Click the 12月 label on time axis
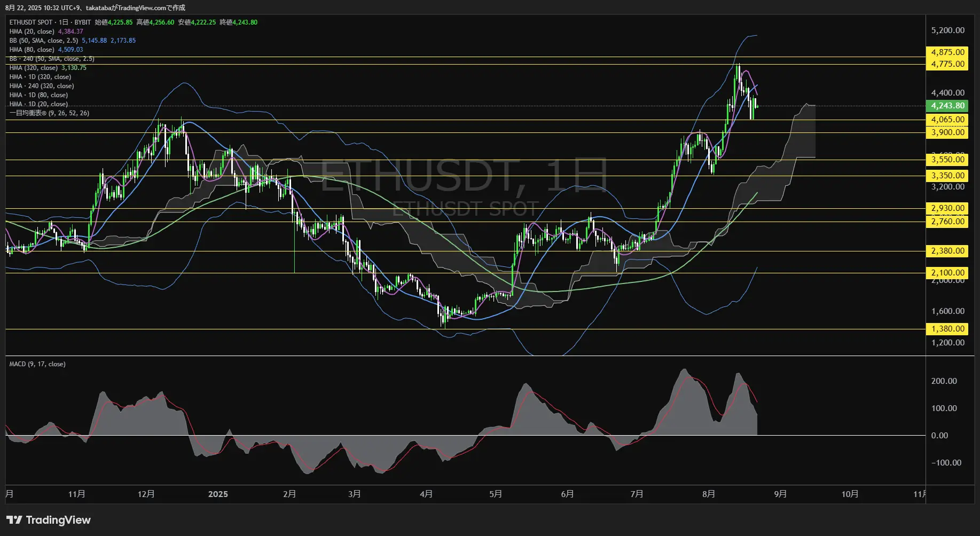980x536 pixels. point(146,494)
